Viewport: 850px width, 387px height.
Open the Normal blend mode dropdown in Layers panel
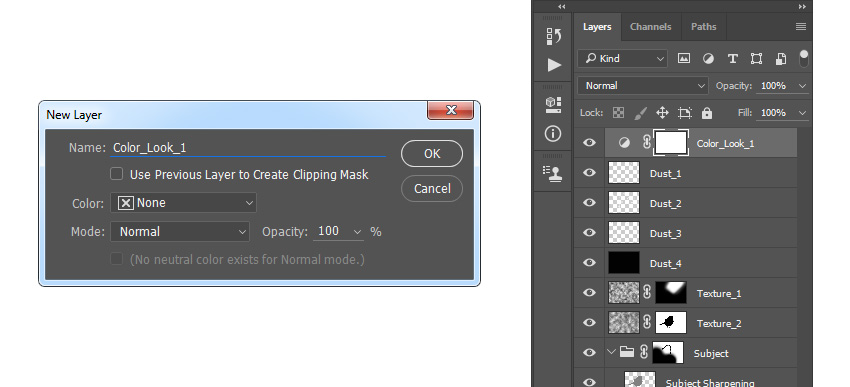pos(643,86)
